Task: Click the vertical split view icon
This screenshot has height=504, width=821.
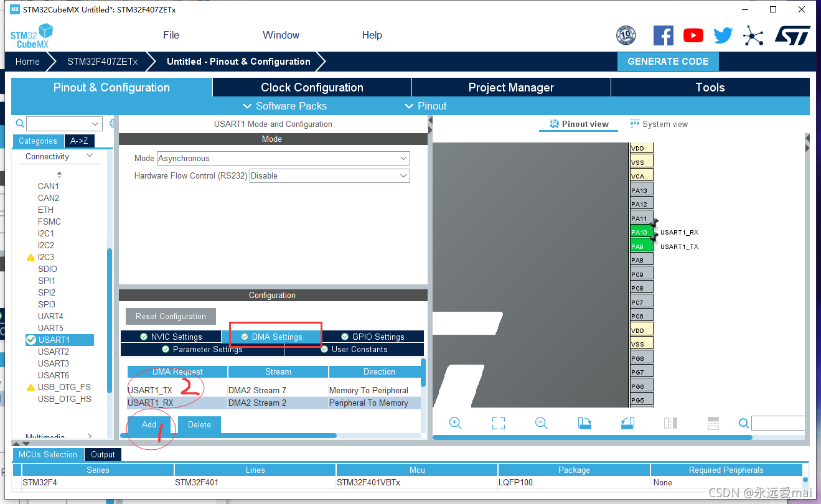Action: [x=670, y=423]
